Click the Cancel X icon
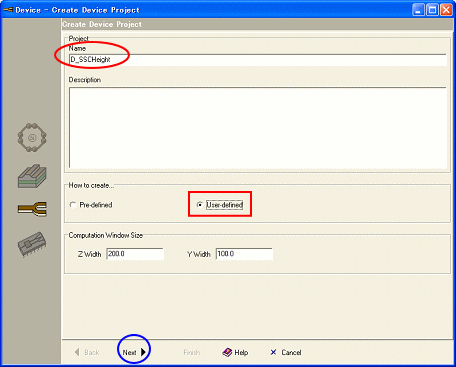456x367 pixels. click(273, 352)
